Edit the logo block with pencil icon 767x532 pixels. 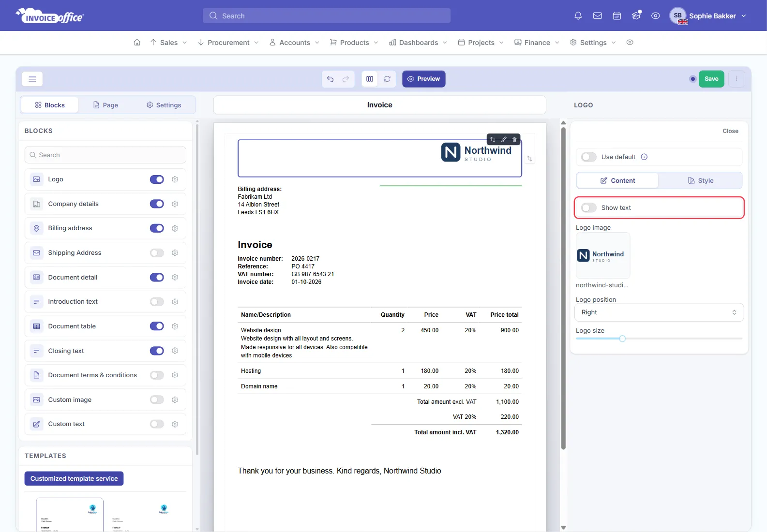[504, 139]
